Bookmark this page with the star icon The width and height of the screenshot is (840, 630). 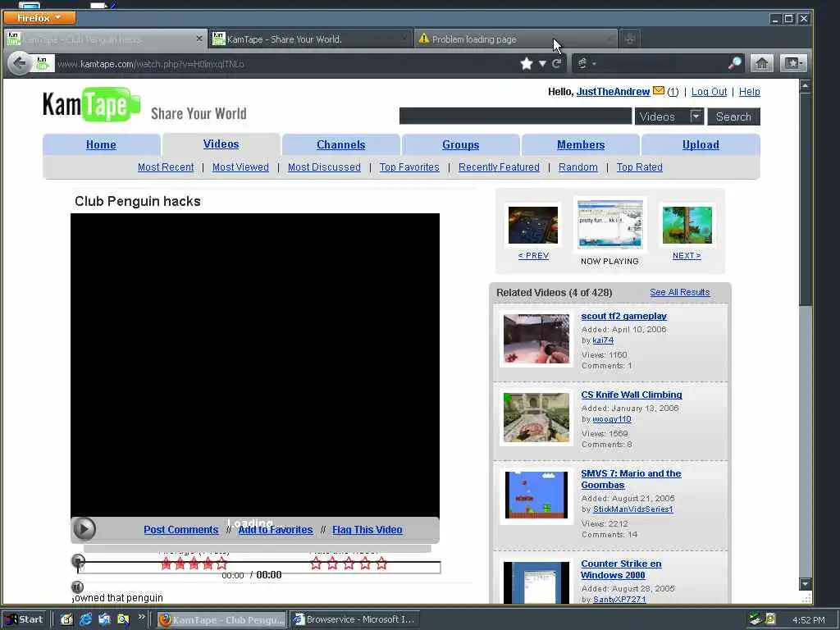[x=526, y=64]
